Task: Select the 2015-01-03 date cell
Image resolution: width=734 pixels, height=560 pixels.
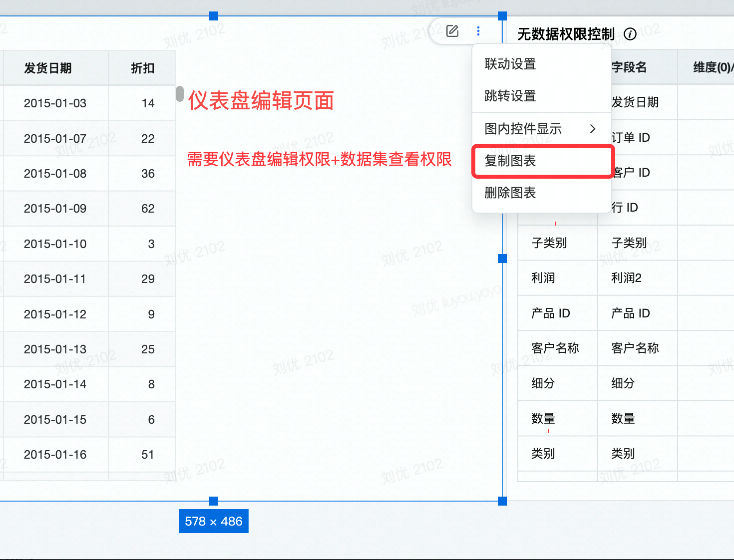Action: point(55,103)
